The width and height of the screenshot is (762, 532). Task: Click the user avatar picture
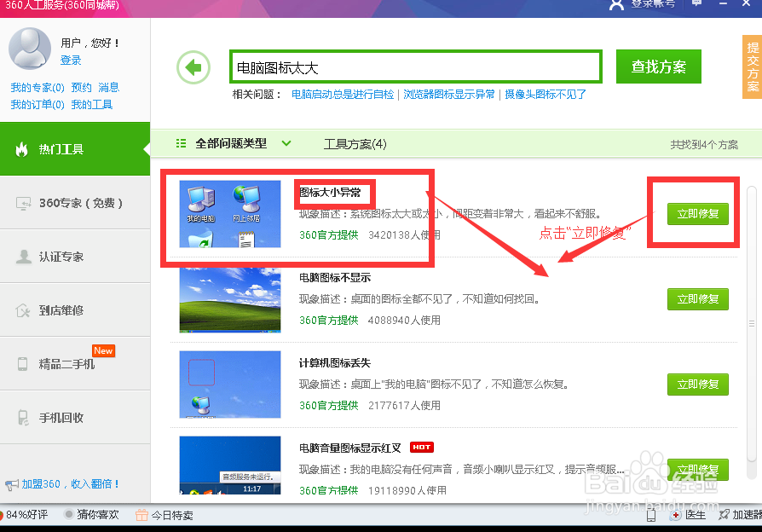pos(30,48)
